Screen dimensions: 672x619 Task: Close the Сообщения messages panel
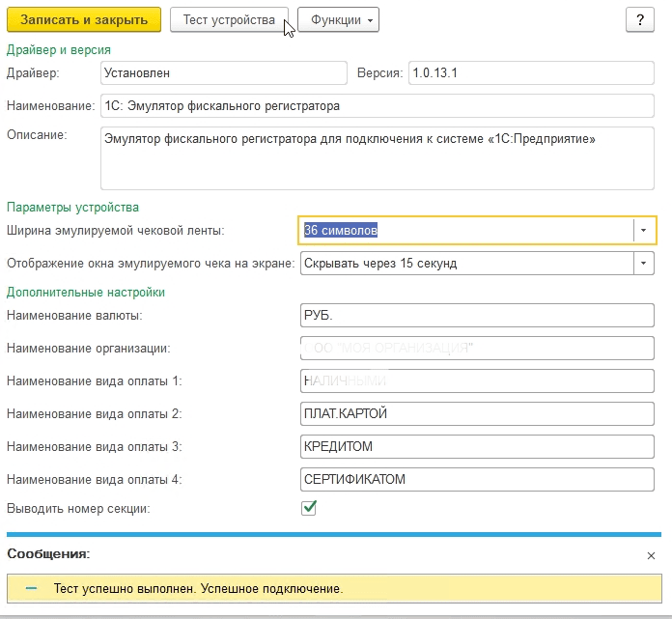point(651,555)
